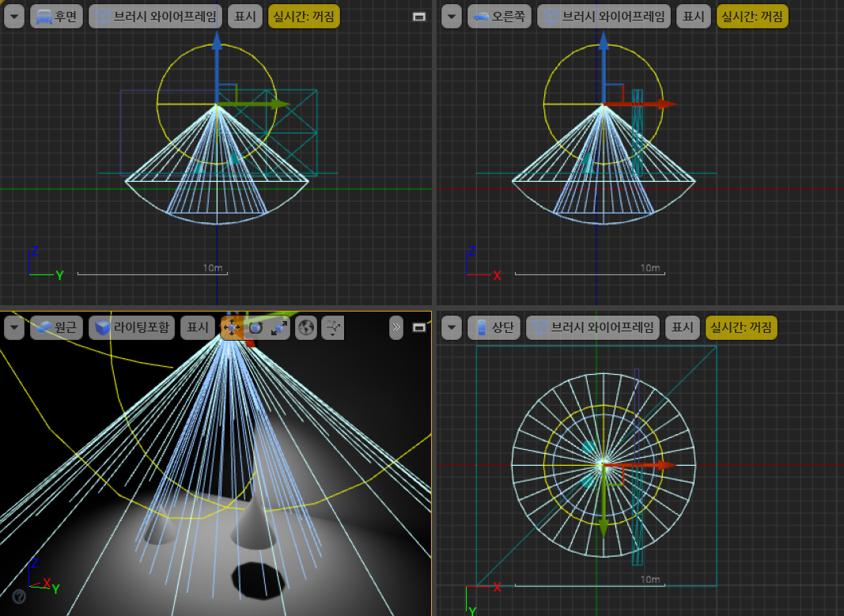Select the scale gizmo tool

click(278, 327)
